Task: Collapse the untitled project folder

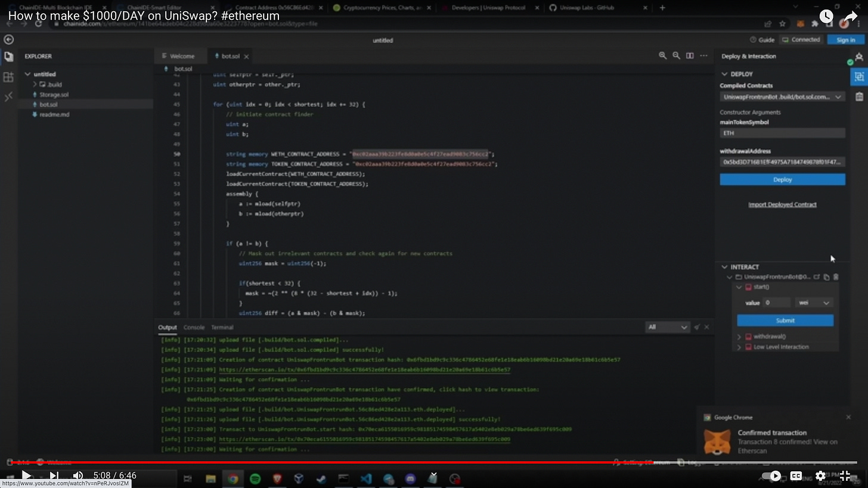Action: coord(27,74)
